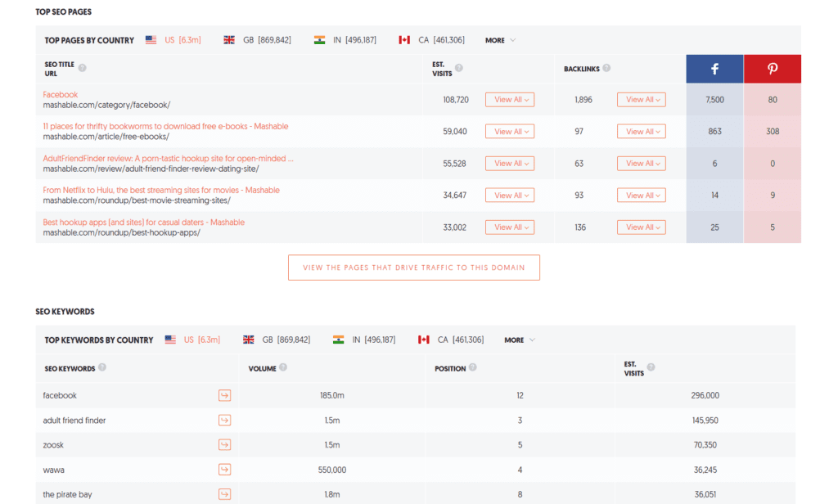Expand backlinks View All for AdultFriendFinder review row
This screenshot has width=838, height=504.
[x=642, y=164]
